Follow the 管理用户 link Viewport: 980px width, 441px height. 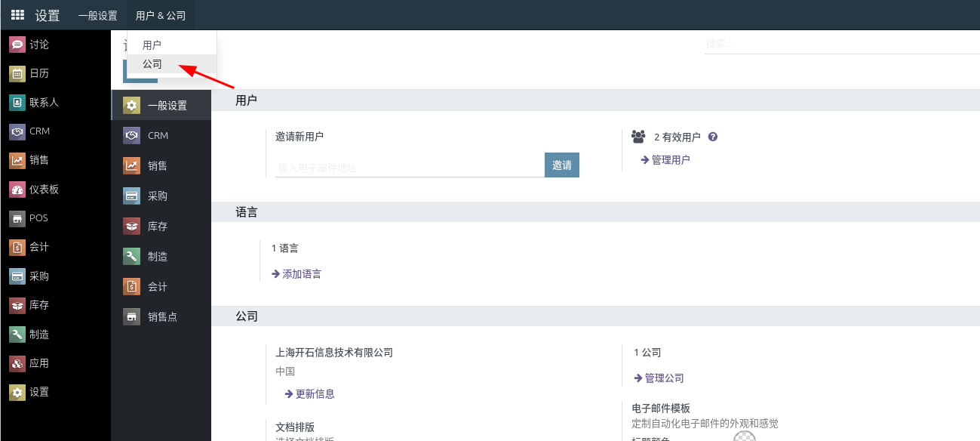665,160
